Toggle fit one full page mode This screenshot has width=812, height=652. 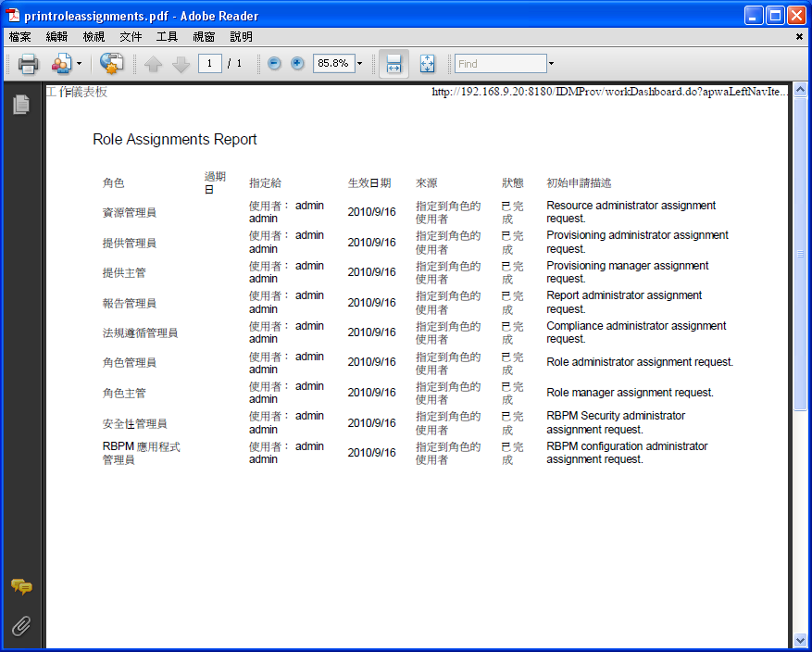point(427,64)
